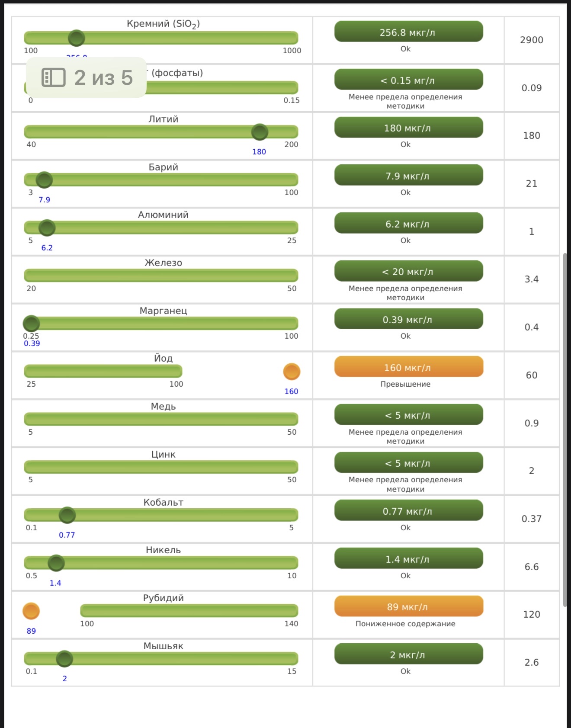Click the '< 20 мкг/л' Железо badge

click(408, 271)
